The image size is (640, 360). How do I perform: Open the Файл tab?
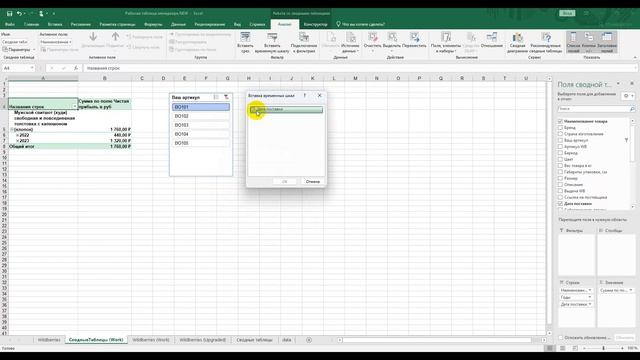tap(10, 24)
